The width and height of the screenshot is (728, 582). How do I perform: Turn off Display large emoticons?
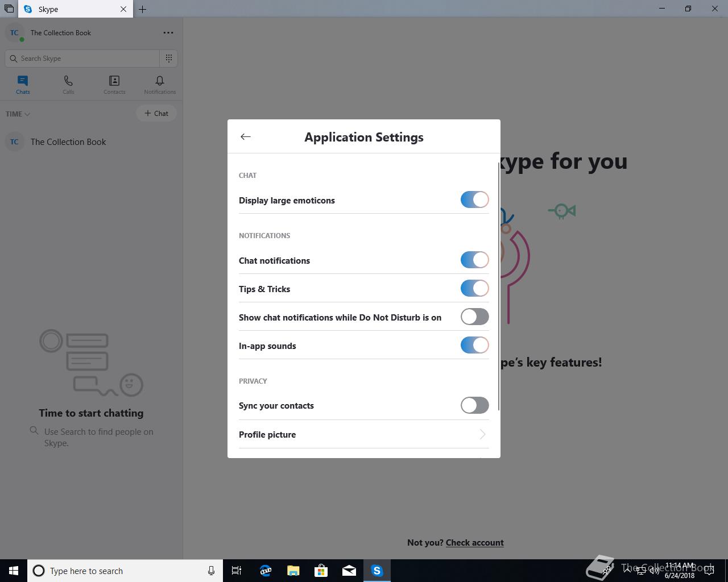click(x=475, y=199)
